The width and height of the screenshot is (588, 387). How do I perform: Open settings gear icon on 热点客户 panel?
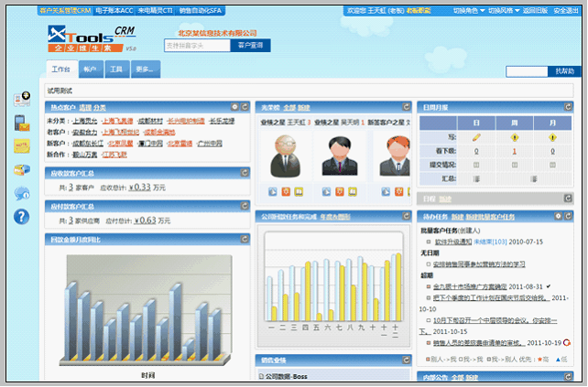[x=234, y=107]
